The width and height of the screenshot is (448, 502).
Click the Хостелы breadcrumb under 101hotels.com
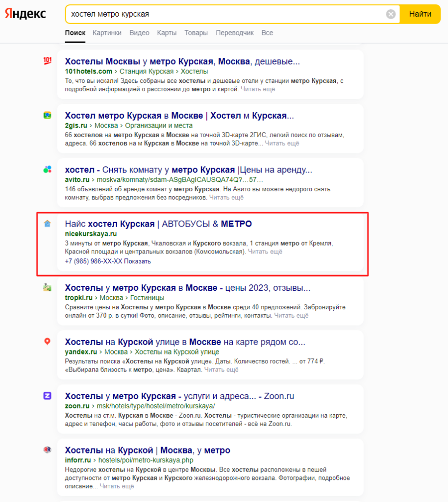tap(194, 72)
